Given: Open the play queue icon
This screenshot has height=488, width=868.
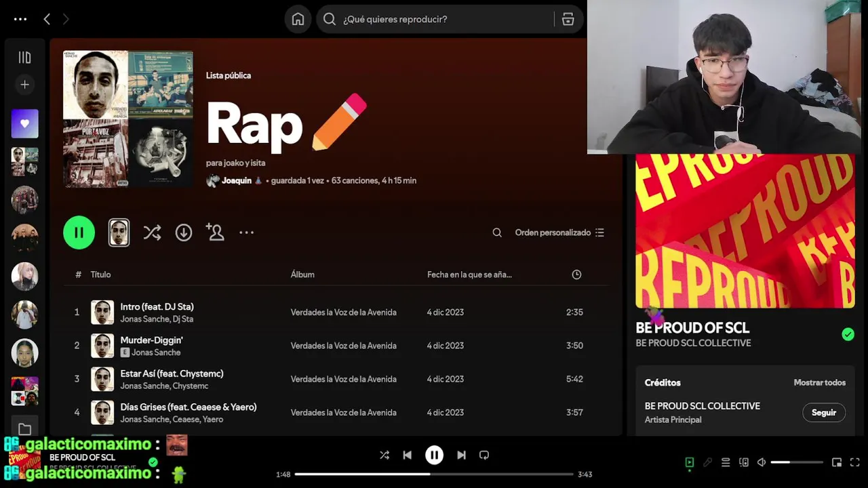Looking at the screenshot, I should [x=726, y=462].
